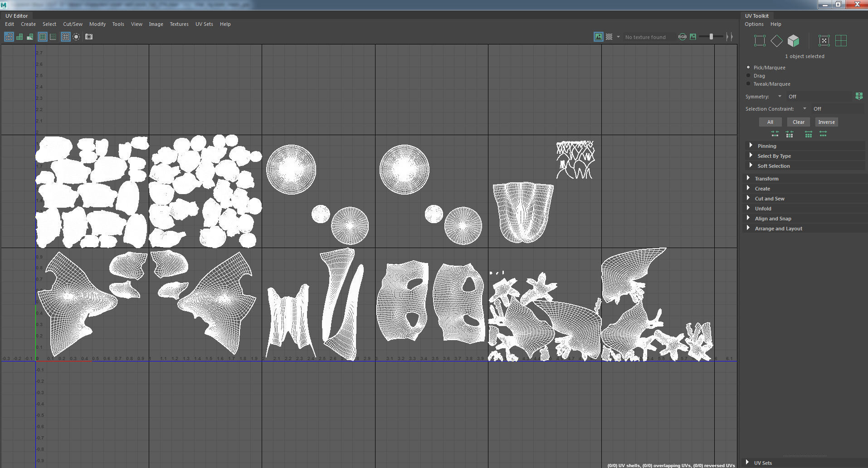
Task: Expand the Transform section
Action: [x=805, y=178]
